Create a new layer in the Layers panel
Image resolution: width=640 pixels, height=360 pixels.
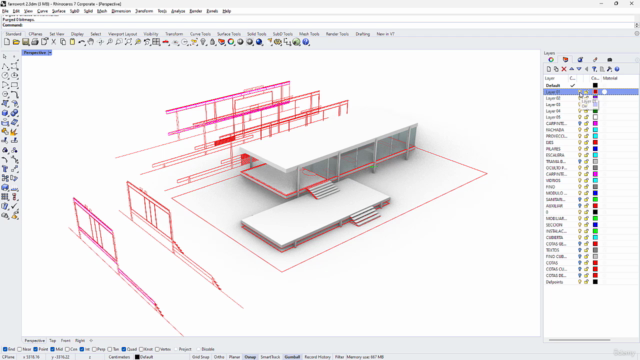[549, 69]
